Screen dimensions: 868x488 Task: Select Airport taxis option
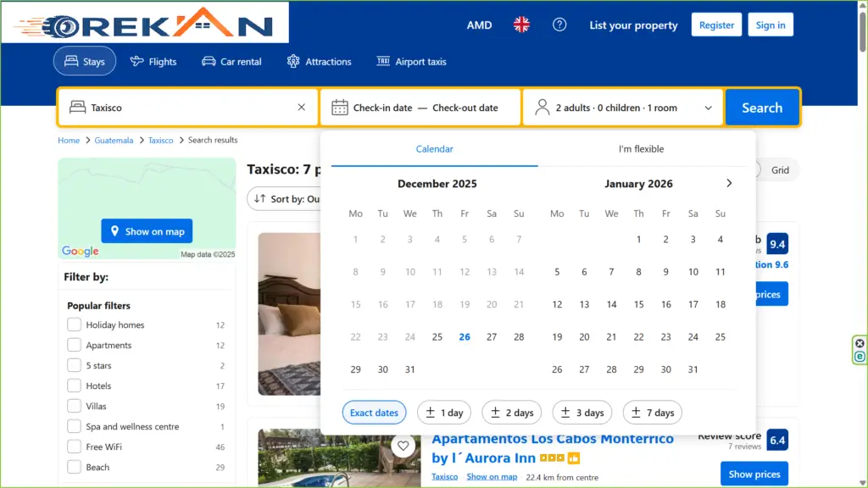pyautogui.click(x=410, y=62)
